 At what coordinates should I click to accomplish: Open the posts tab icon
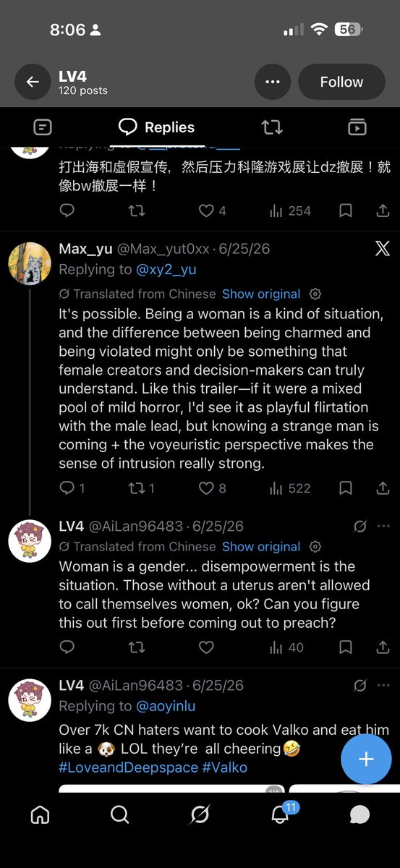click(43, 127)
